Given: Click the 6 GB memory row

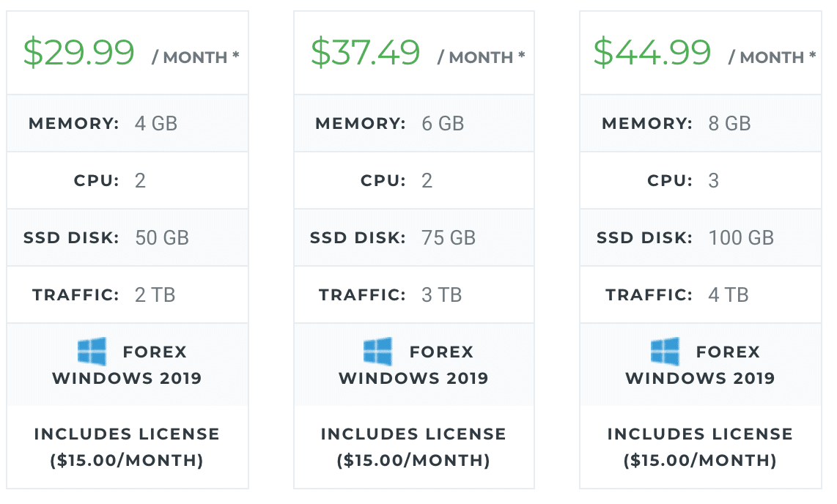Looking at the screenshot, I should click(x=413, y=123).
